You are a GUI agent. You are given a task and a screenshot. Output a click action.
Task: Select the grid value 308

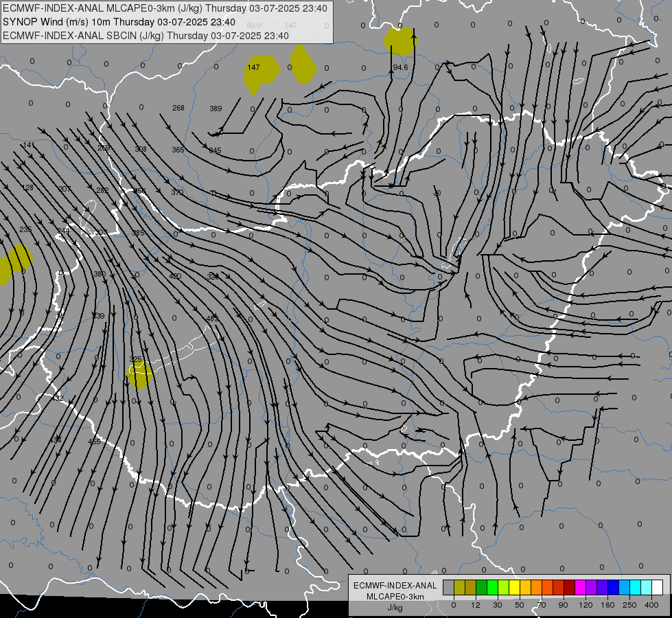(141, 149)
